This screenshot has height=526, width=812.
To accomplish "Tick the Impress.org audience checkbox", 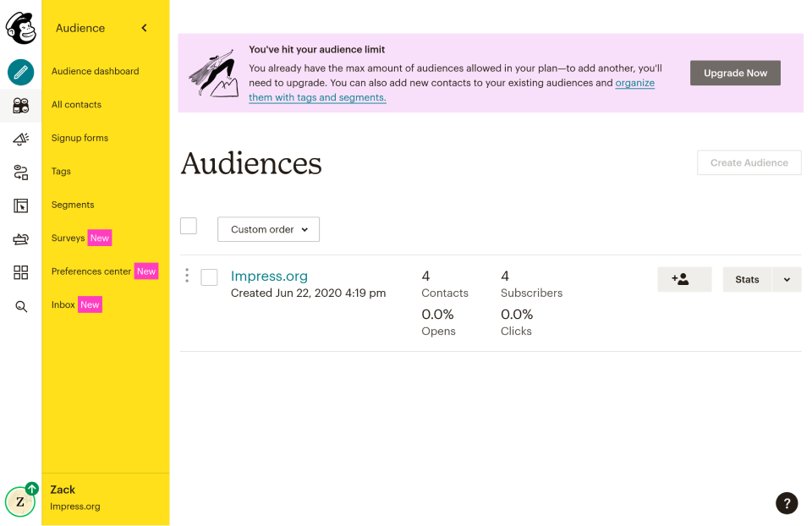I will [209, 277].
